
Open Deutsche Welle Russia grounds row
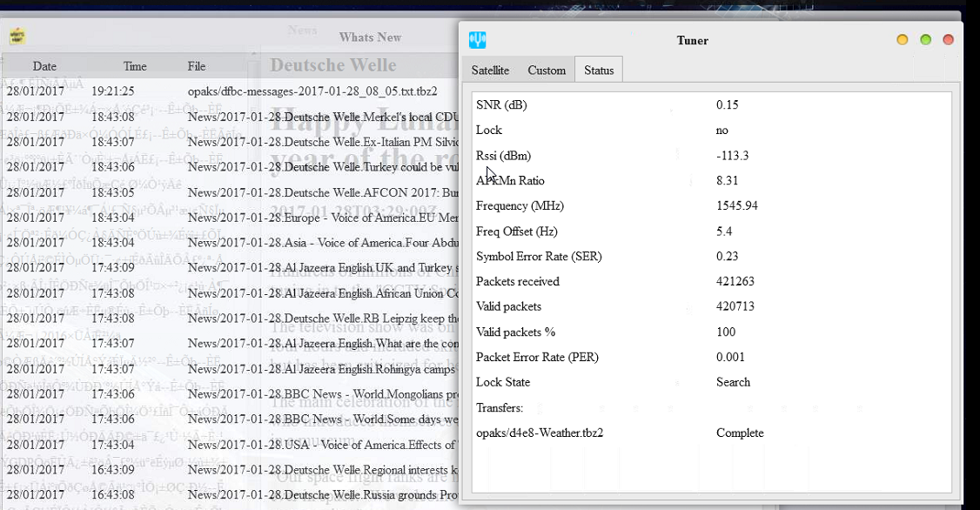[230, 494]
